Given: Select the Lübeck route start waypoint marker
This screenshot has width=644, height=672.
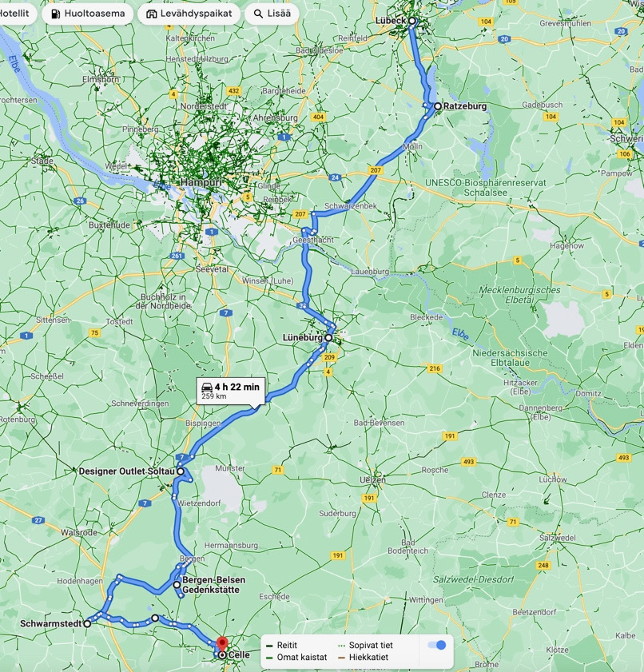Looking at the screenshot, I should pyautogui.click(x=412, y=21).
